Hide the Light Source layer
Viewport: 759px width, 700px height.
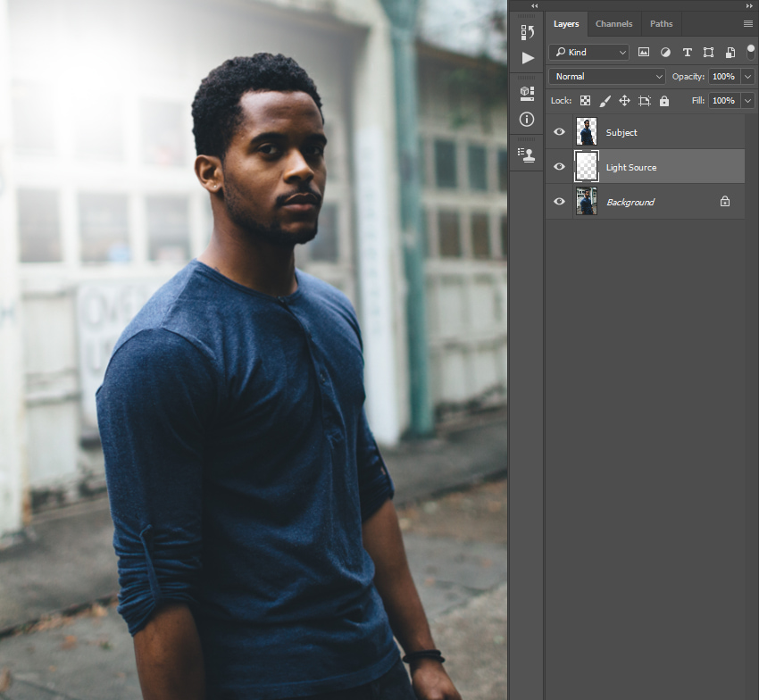(559, 167)
